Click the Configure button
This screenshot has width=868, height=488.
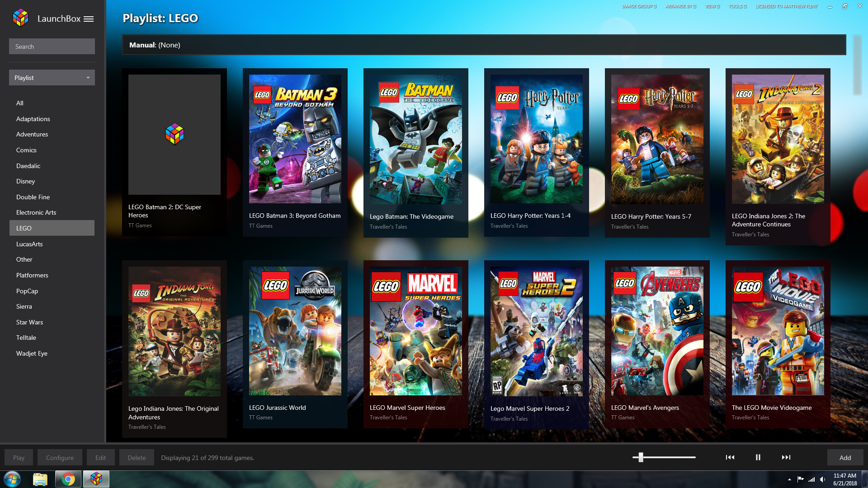tap(60, 458)
